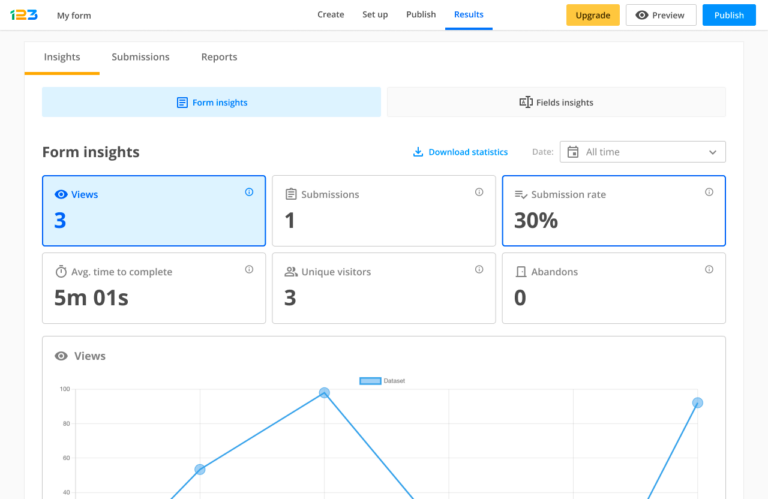Screen dimensions: 768x499
Task: Click the checklist icon on Submission rate card
Action: 521,194
